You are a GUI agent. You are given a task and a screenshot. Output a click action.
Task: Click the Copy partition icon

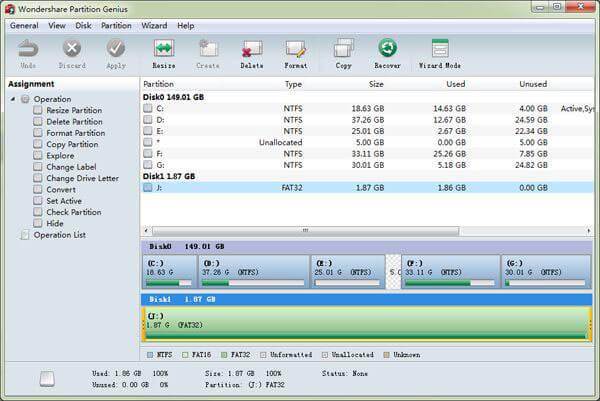(343, 50)
